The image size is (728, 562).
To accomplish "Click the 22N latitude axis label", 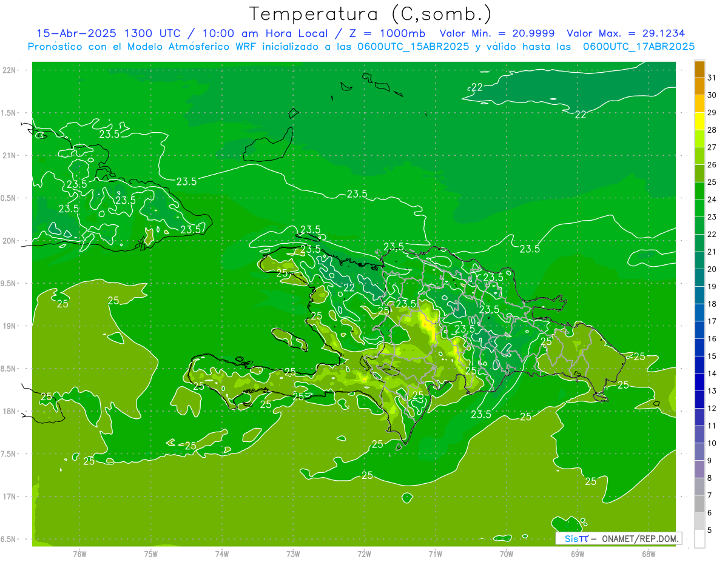I will click(x=10, y=70).
